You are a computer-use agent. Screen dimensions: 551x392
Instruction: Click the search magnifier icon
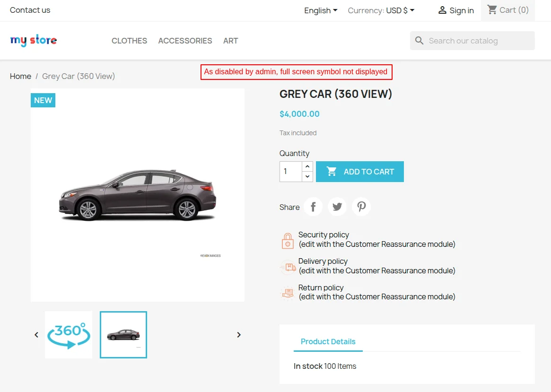[x=420, y=41]
